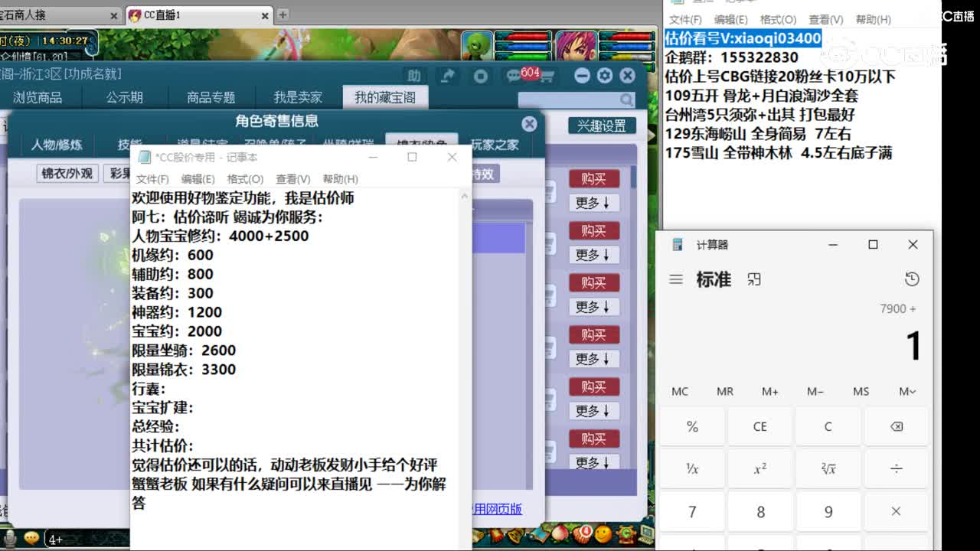
Task: Open the 帮助(H) menu in CC股价专用 Notepad
Action: (x=340, y=179)
